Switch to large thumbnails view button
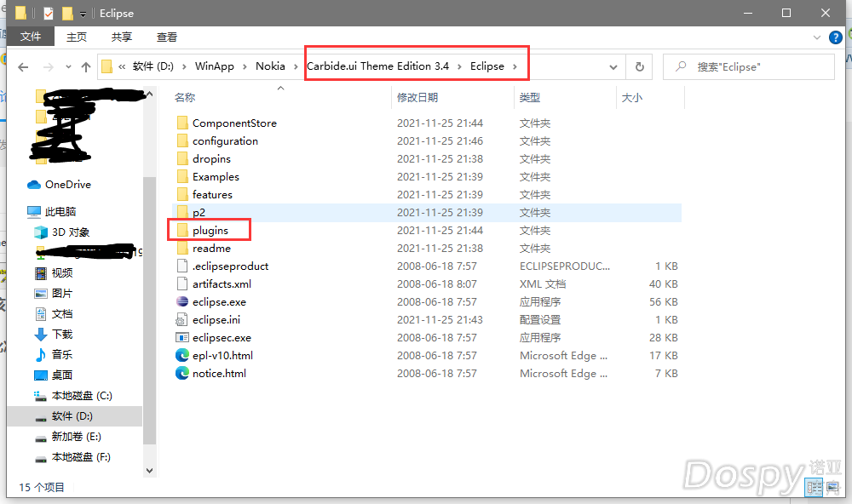The height and width of the screenshot is (504, 852). (x=832, y=487)
